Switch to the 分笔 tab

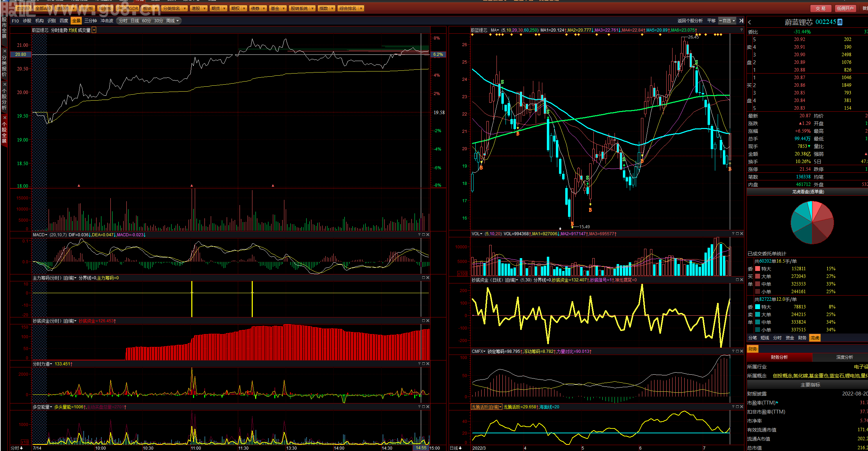(753, 338)
